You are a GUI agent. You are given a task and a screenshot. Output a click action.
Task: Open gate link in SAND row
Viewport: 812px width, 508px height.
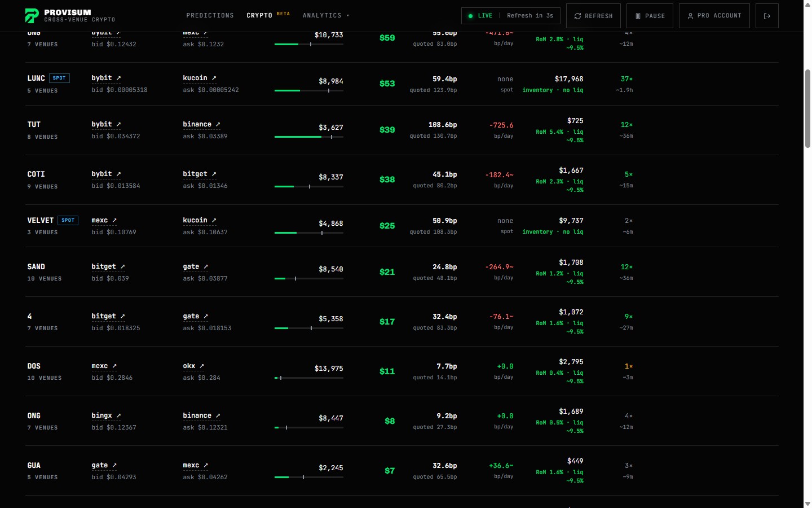point(196,266)
